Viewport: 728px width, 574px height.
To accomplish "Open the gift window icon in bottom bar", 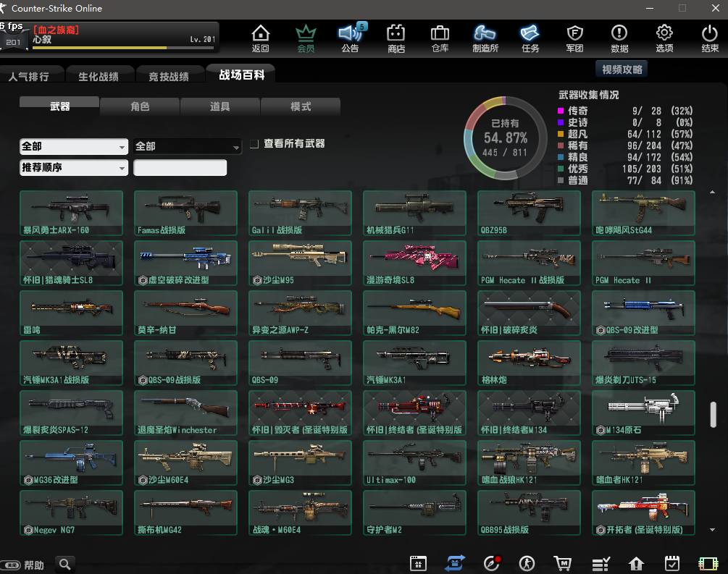I will pos(418,564).
